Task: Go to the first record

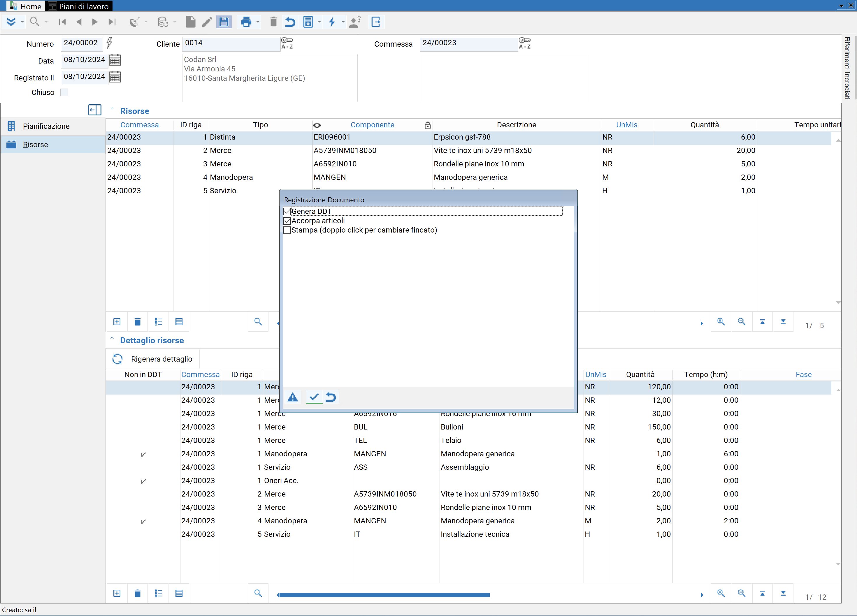Action: tap(62, 22)
